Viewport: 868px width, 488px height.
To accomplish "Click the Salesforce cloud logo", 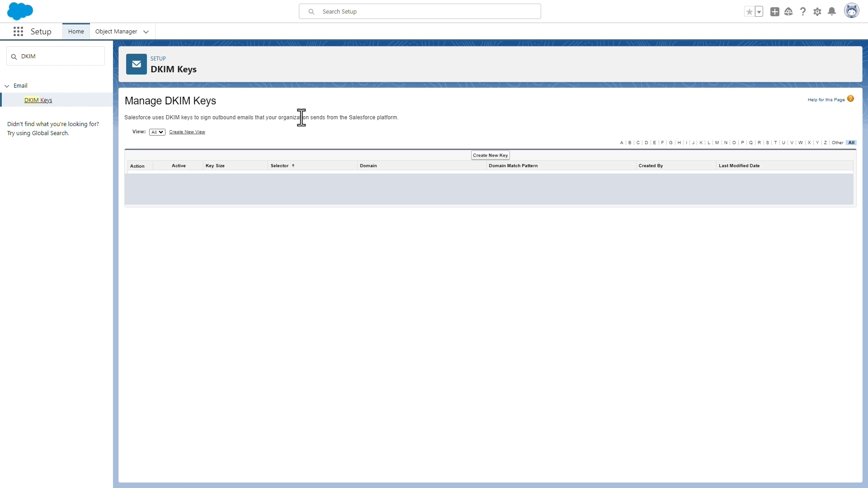I will tap(20, 11).
